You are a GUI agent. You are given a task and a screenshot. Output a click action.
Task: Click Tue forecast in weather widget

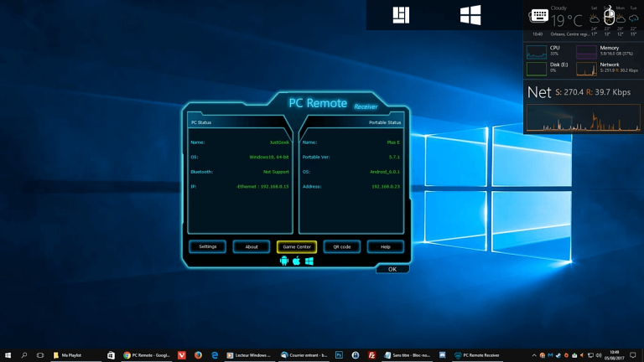coord(633,20)
